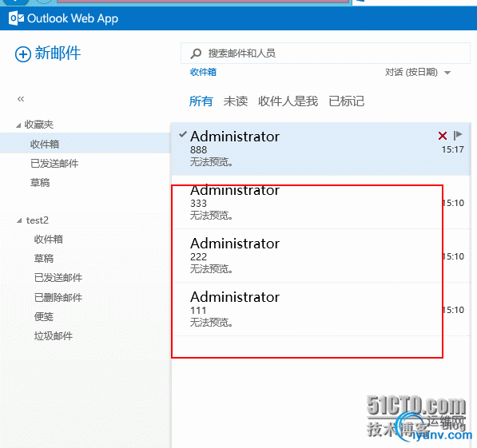The width and height of the screenshot is (477, 448).
Task: Click the 15:17 timestamp on message 888
Action: point(453,149)
